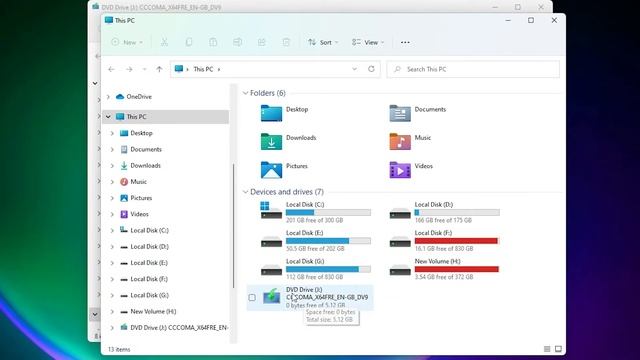Go forward with the right arrow
This screenshot has width=640, height=360.
tap(129, 69)
